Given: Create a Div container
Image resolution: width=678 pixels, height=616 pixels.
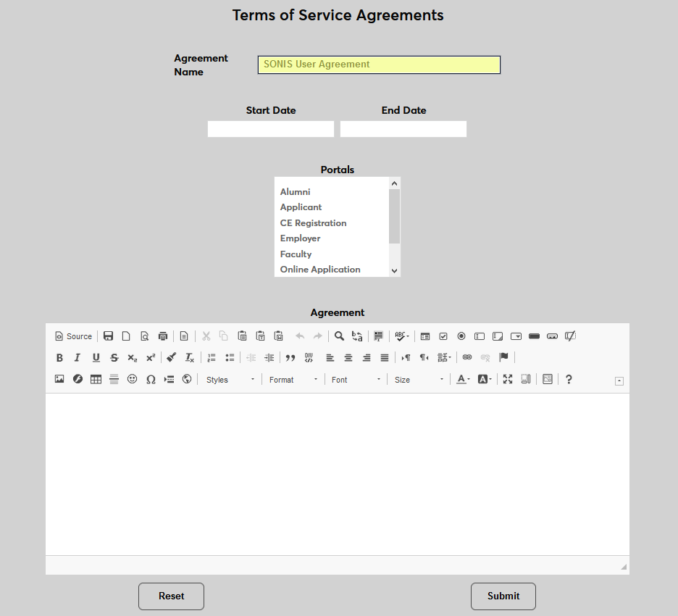Looking at the screenshot, I should 309,358.
